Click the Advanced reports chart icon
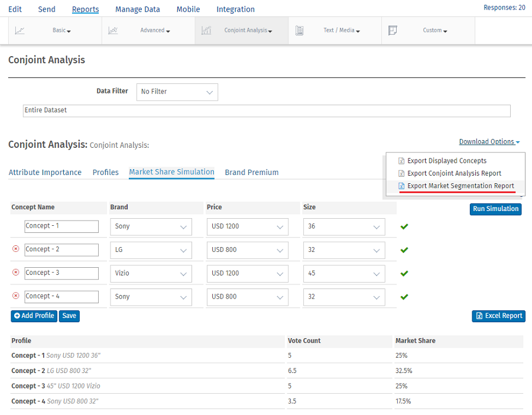Viewport: 532px width, 415px height. tap(113, 30)
